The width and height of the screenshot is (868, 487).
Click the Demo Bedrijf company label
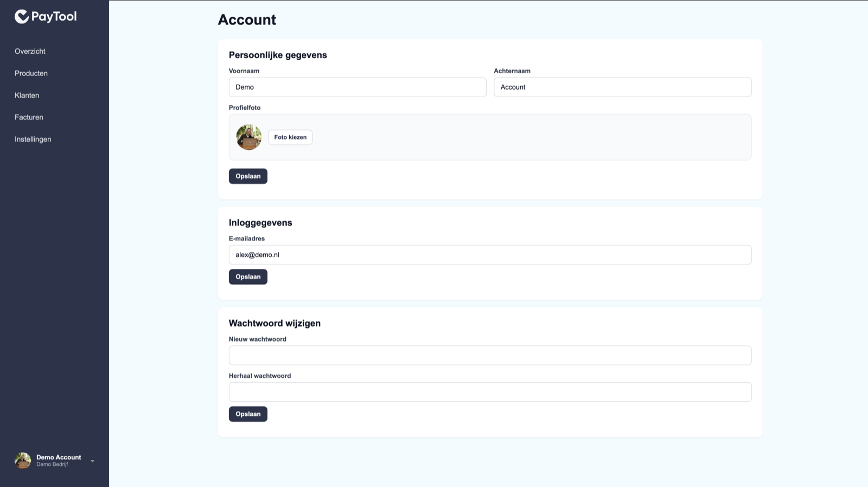tap(52, 465)
